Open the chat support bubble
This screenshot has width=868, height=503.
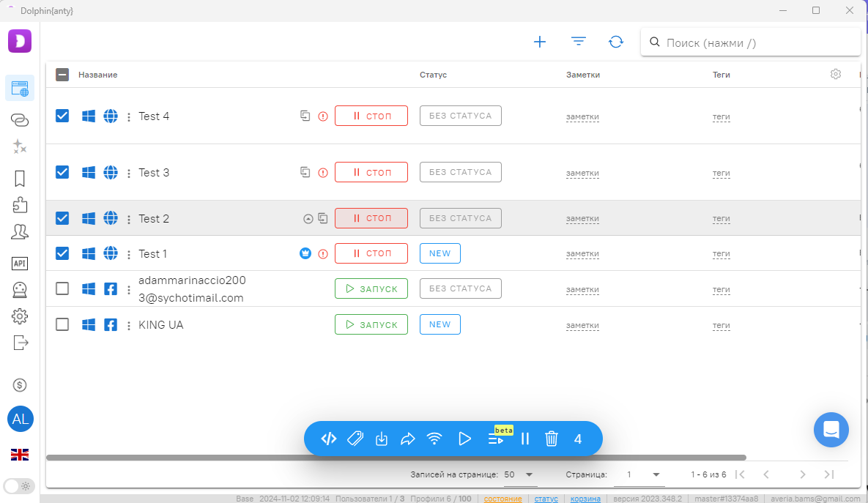(x=831, y=430)
